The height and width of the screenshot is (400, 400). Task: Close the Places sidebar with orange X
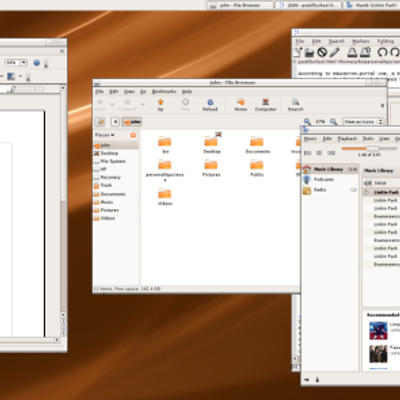point(133,135)
